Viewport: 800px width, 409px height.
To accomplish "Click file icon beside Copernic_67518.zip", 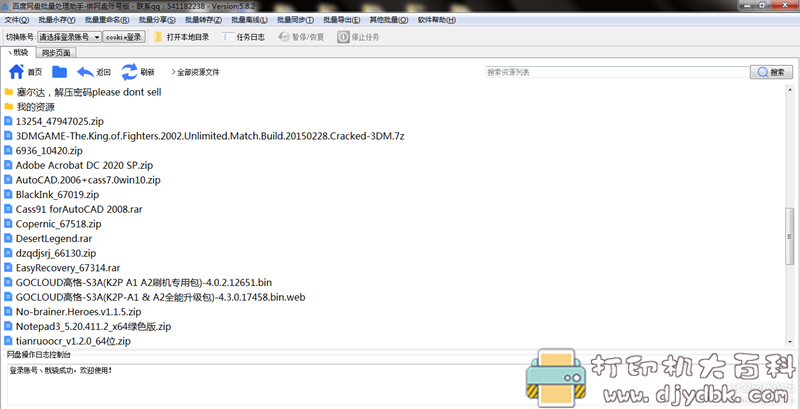I will point(8,223).
